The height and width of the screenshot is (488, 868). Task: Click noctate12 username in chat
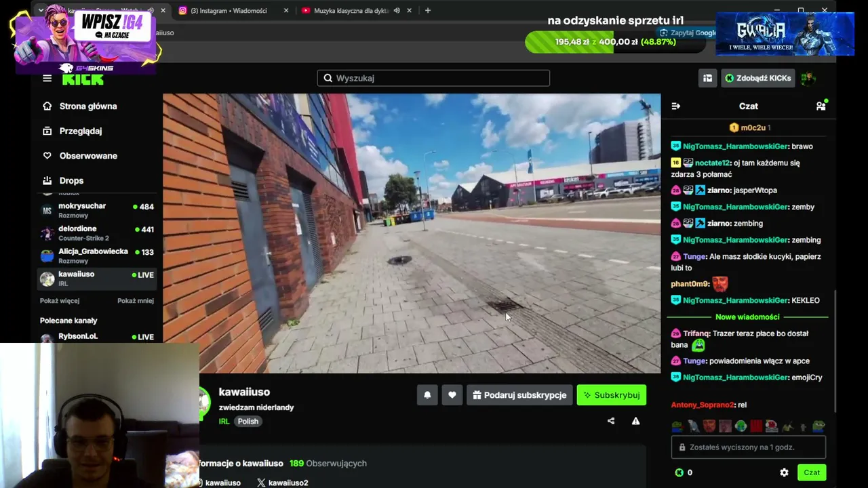pyautogui.click(x=713, y=163)
